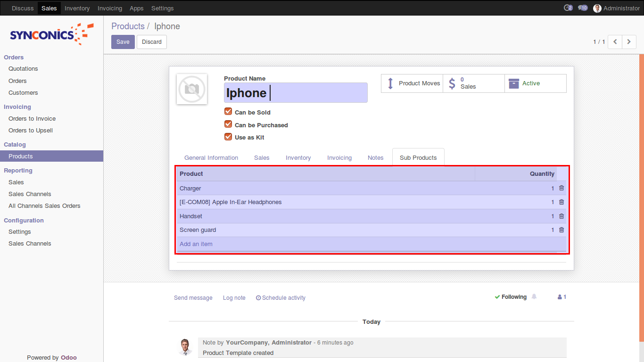Save the Iphone product
The height and width of the screenshot is (362, 644).
[x=123, y=42]
